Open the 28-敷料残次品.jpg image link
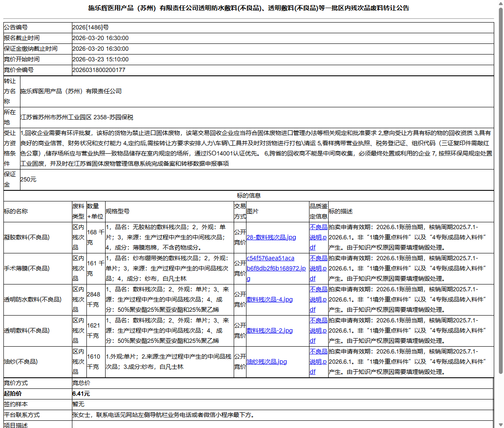This screenshot has width=504, height=428. click(271, 237)
